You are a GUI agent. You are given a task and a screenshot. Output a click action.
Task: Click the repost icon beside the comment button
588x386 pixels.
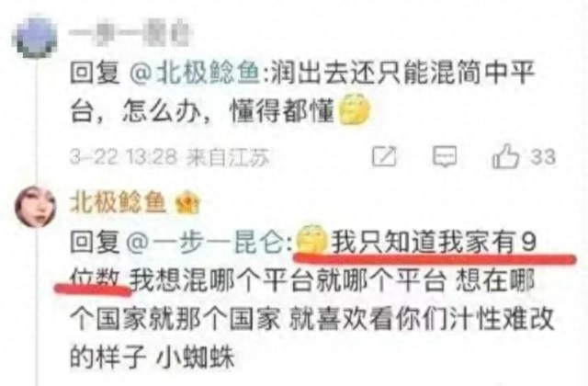pos(384,156)
